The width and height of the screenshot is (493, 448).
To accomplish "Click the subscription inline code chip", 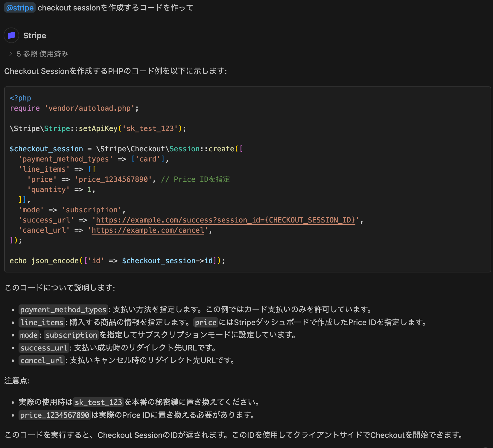I will (x=71, y=335).
